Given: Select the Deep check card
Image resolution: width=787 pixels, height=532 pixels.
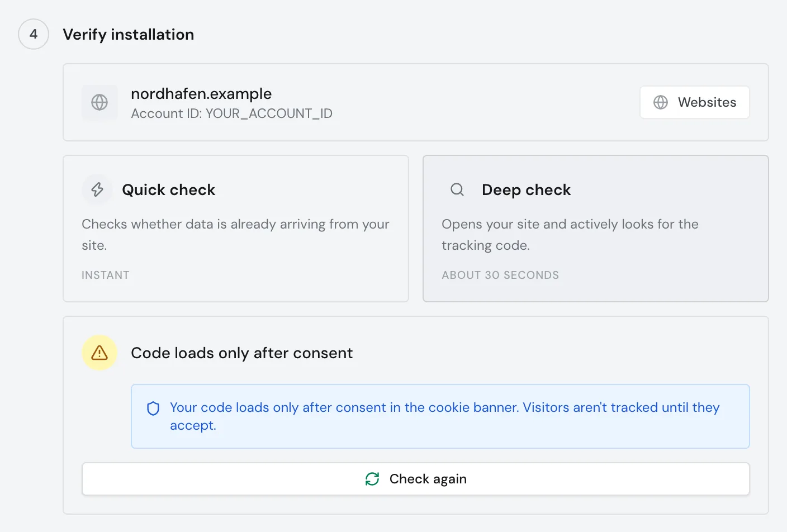Looking at the screenshot, I should pyautogui.click(x=596, y=229).
